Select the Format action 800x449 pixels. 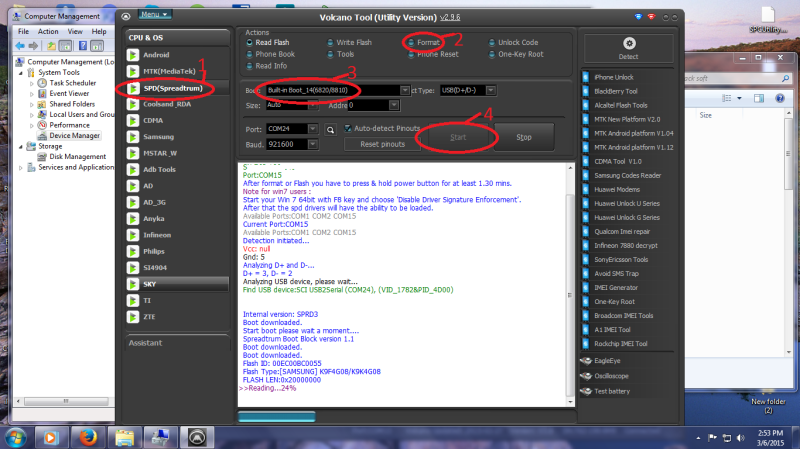423,42
